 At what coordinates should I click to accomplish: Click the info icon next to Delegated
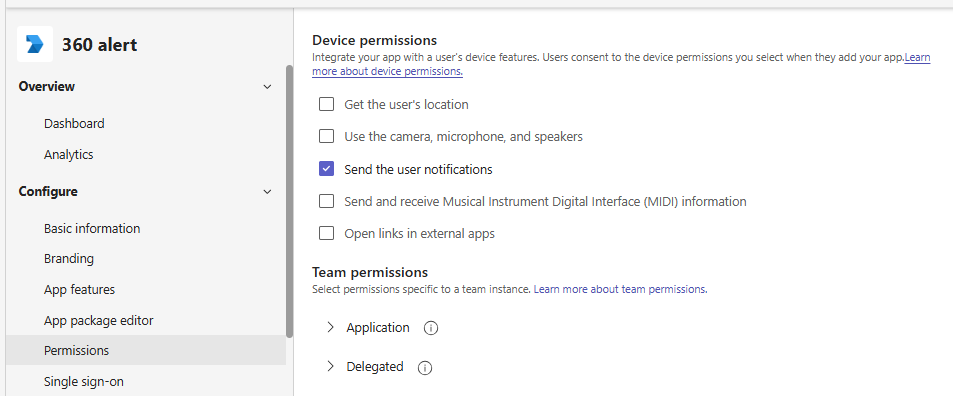point(425,368)
